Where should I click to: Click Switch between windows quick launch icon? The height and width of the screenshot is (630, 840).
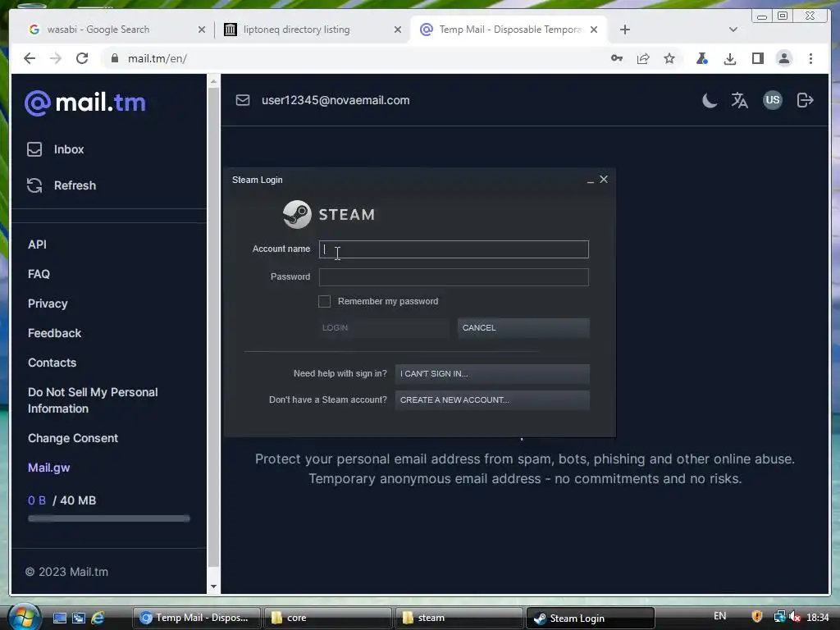click(78, 618)
